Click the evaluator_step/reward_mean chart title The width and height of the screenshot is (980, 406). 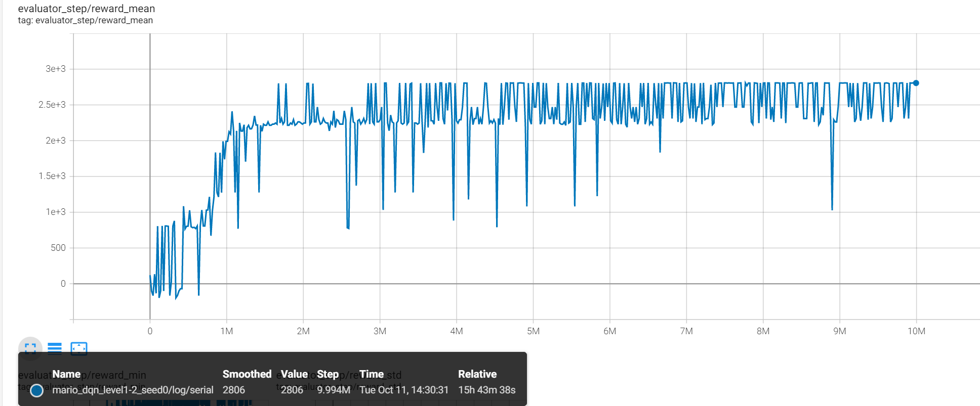(87, 9)
